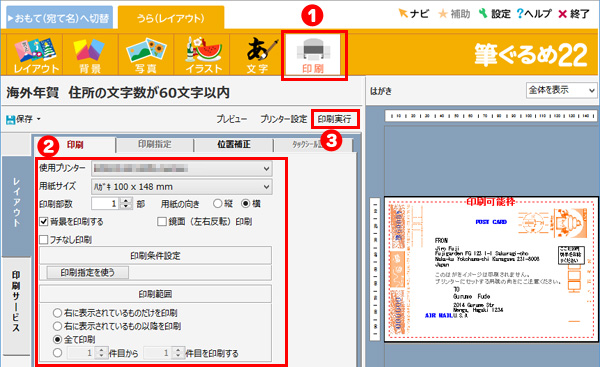Click the vertical ruler beside preview
The height and width of the screenshot is (367, 600).
pyautogui.click(x=375, y=269)
